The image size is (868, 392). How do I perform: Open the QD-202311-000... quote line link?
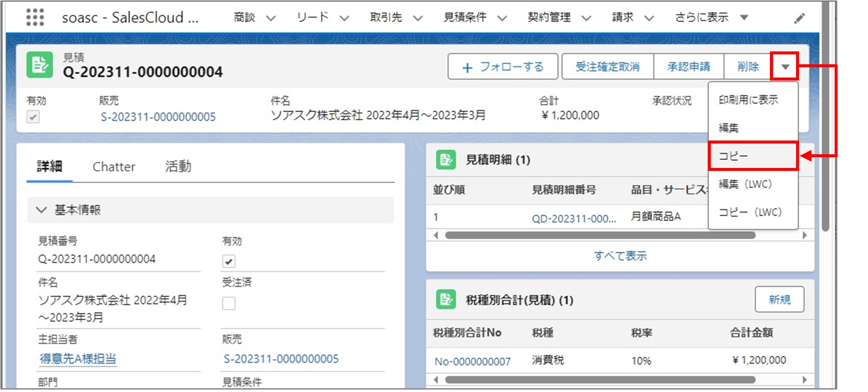click(x=574, y=218)
